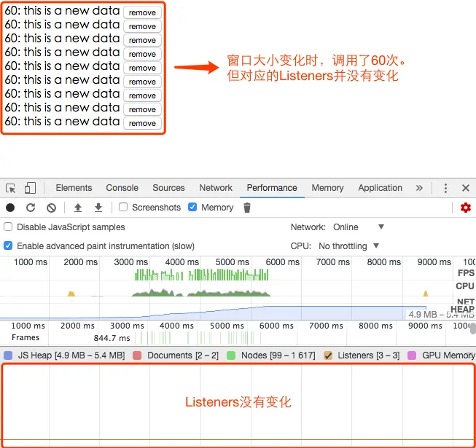Toggle the JS Heap counter checkbox
Viewport: 476px width, 448px height.
(8, 355)
